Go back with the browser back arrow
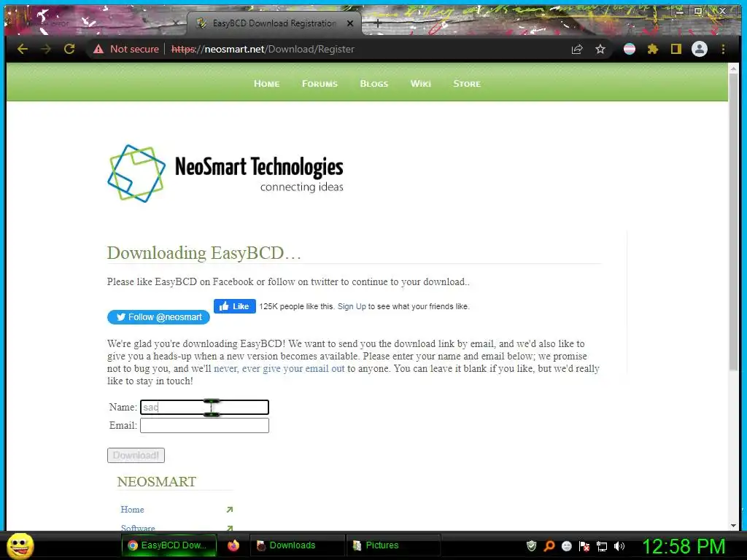Viewport: 747px width, 560px height. 23,49
